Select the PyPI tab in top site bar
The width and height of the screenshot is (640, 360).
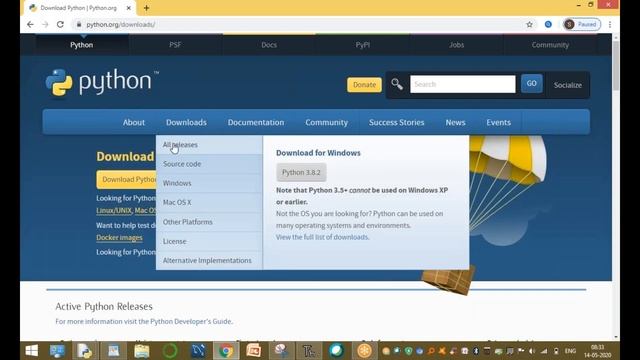362,45
